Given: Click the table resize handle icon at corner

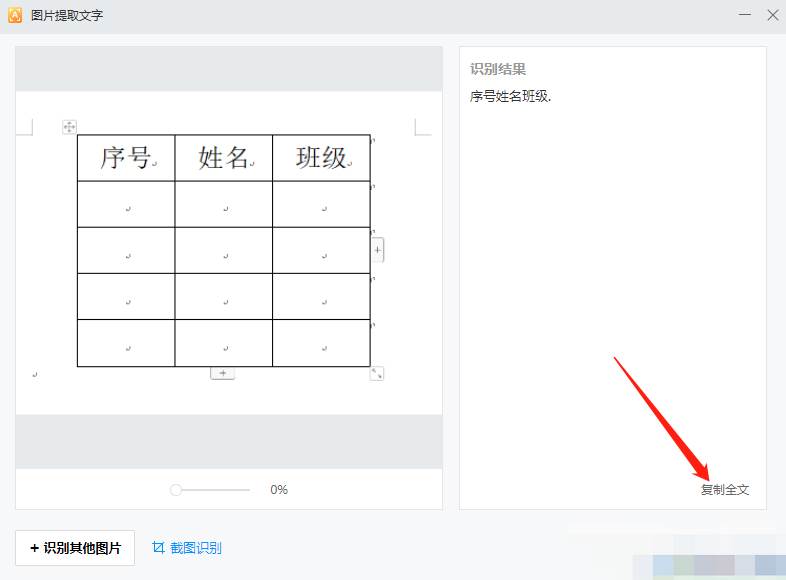Looking at the screenshot, I should 377,373.
